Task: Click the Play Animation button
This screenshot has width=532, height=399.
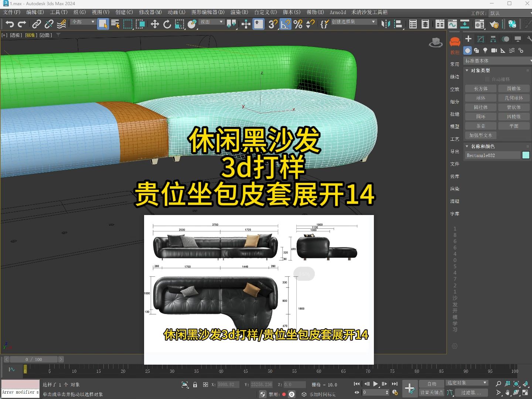Action: pos(375,384)
